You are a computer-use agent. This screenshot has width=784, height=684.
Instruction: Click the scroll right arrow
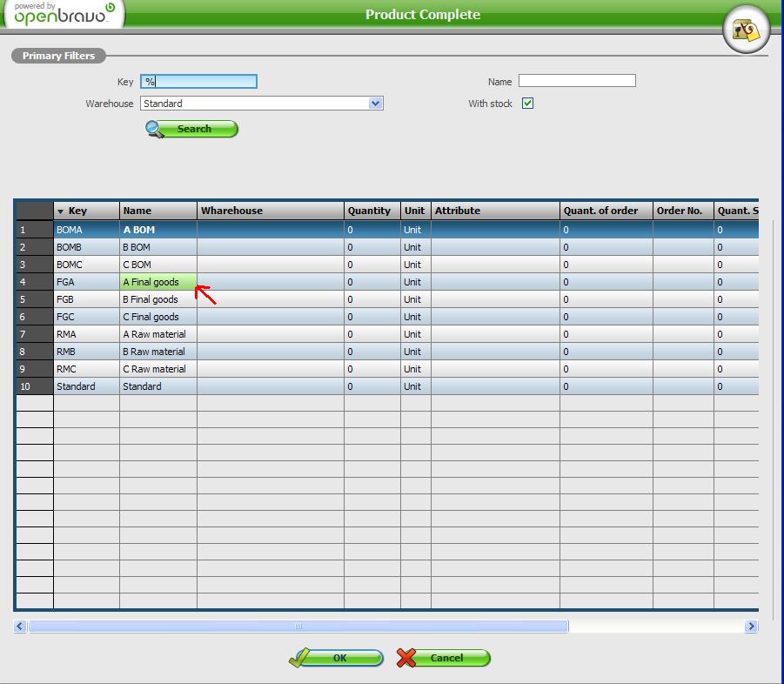(x=751, y=626)
